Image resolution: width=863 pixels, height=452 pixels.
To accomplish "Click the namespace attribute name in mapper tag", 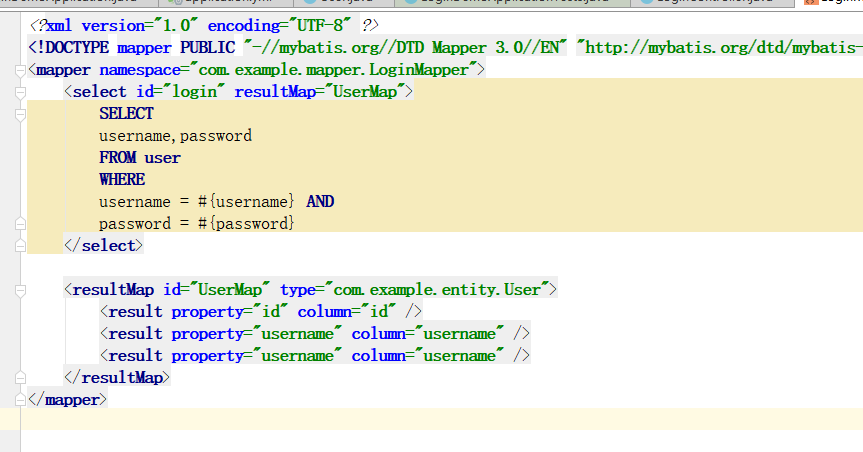I will tap(140, 70).
